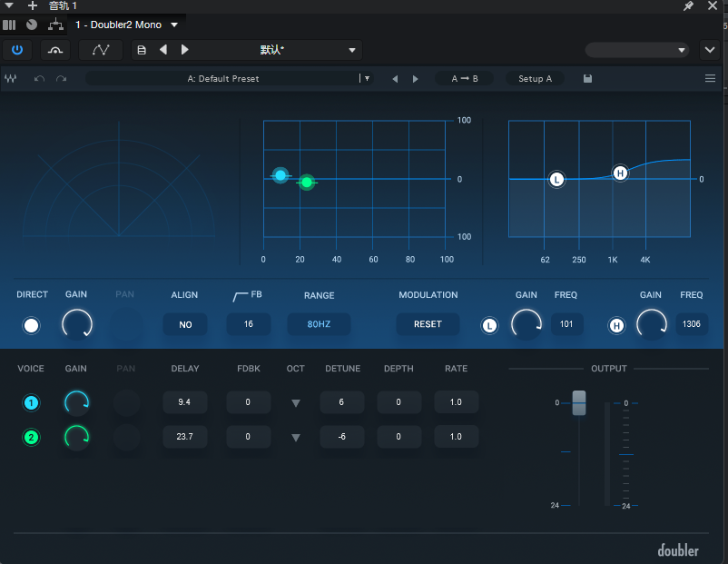Viewport: 728px width, 564px height.
Task: Toggle voice 2 on or off
Action: (x=32, y=438)
